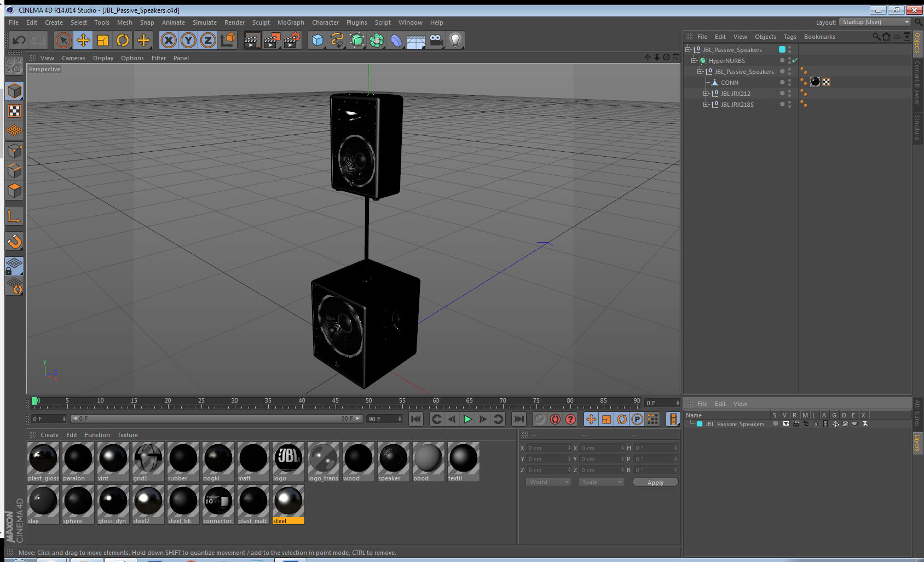Expand the JBL JRX218S object
This screenshot has height=562, width=924.
[x=706, y=105]
